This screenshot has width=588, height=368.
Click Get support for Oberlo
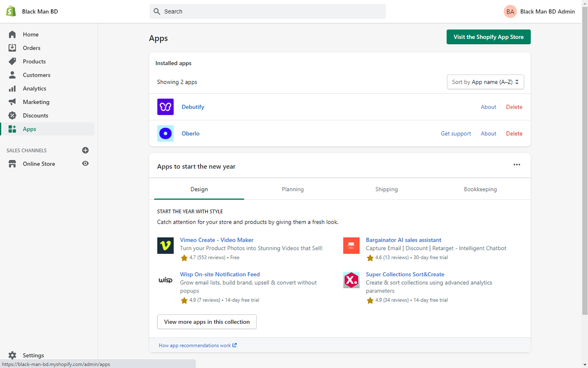456,133
